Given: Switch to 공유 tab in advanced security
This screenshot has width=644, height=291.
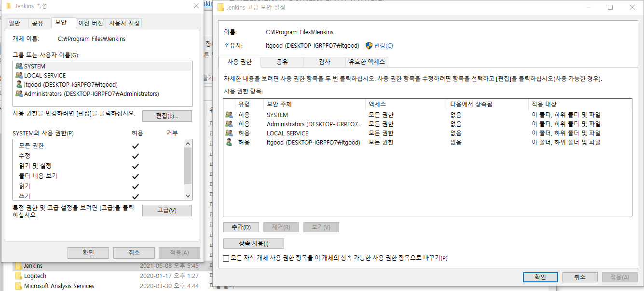Looking at the screenshot, I should click(282, 62).
